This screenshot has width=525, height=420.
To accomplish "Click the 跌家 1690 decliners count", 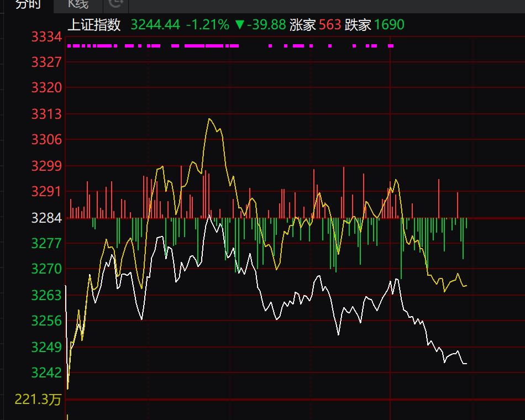I will coord(375,25).
